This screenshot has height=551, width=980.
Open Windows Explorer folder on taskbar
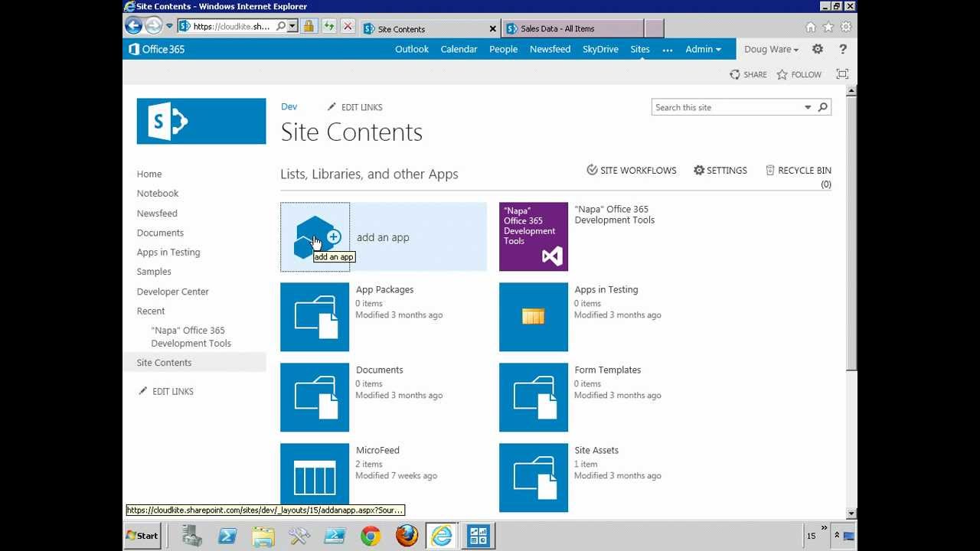[263, 536]
